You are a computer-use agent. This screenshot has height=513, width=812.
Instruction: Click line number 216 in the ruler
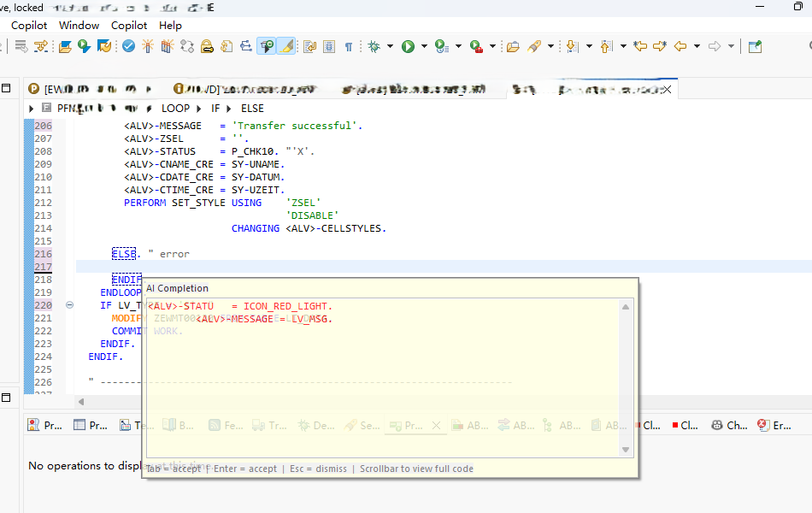[43, 254]
